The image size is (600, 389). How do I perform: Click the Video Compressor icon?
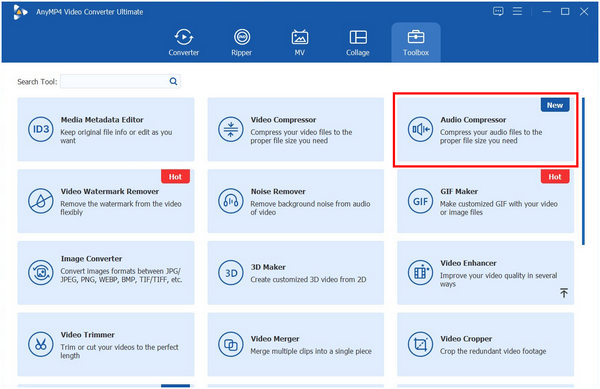230,129
